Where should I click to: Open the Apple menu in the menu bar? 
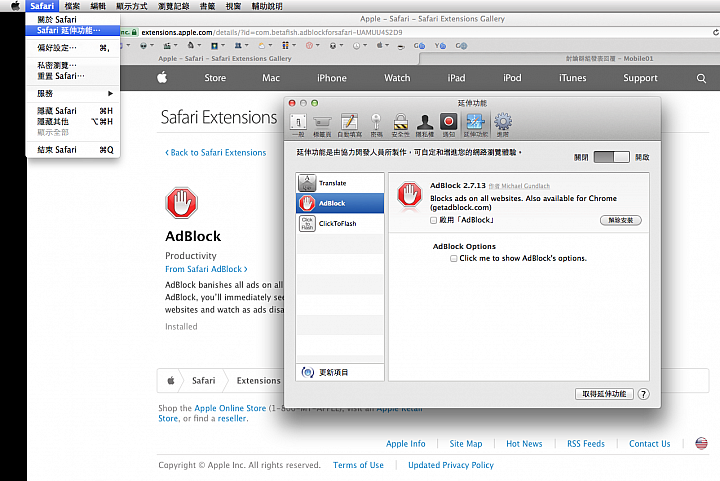pos(15,6)
